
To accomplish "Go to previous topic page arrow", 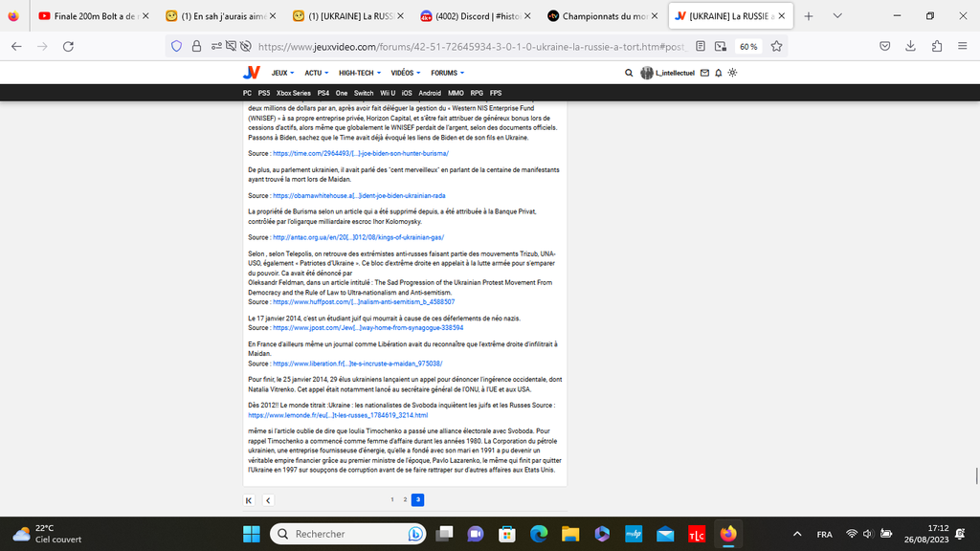I will click(268, 499).
